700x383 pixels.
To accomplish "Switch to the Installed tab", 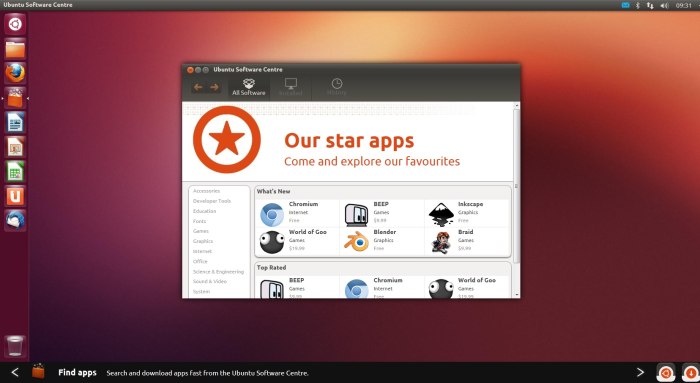I will coord(291,87).
